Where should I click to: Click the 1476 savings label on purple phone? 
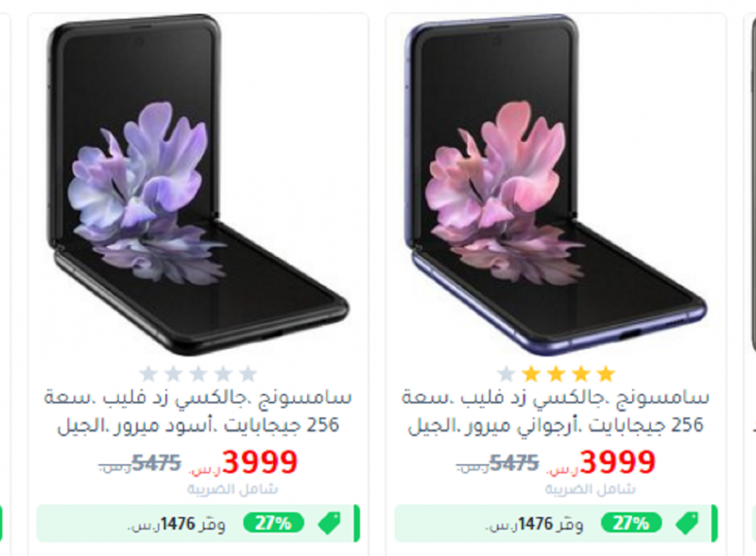coord(534,524)
